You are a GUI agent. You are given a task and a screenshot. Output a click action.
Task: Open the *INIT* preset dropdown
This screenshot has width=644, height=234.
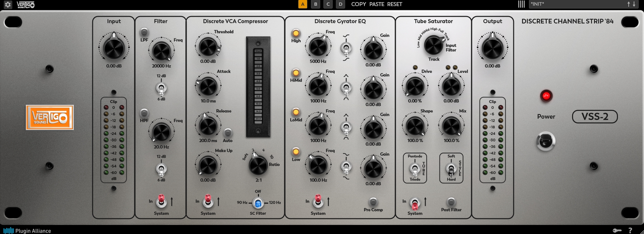tap(577, 4)
